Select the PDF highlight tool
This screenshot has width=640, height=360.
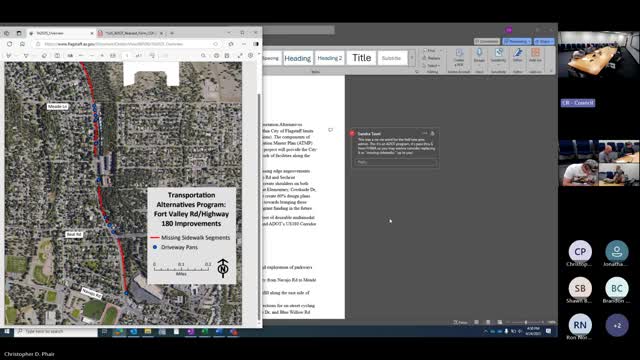[26, 56]
